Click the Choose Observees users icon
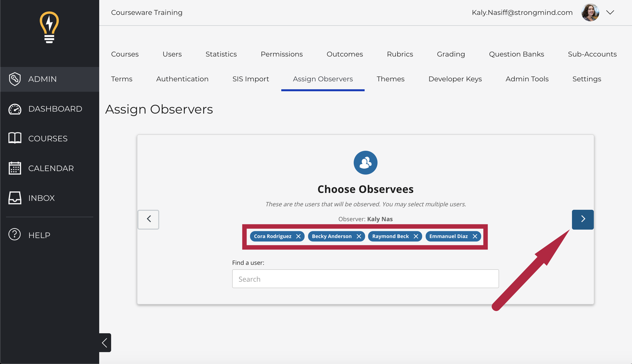Image resolution: width=632 pixels, height=364 pixels. click(x=366, y=163)
